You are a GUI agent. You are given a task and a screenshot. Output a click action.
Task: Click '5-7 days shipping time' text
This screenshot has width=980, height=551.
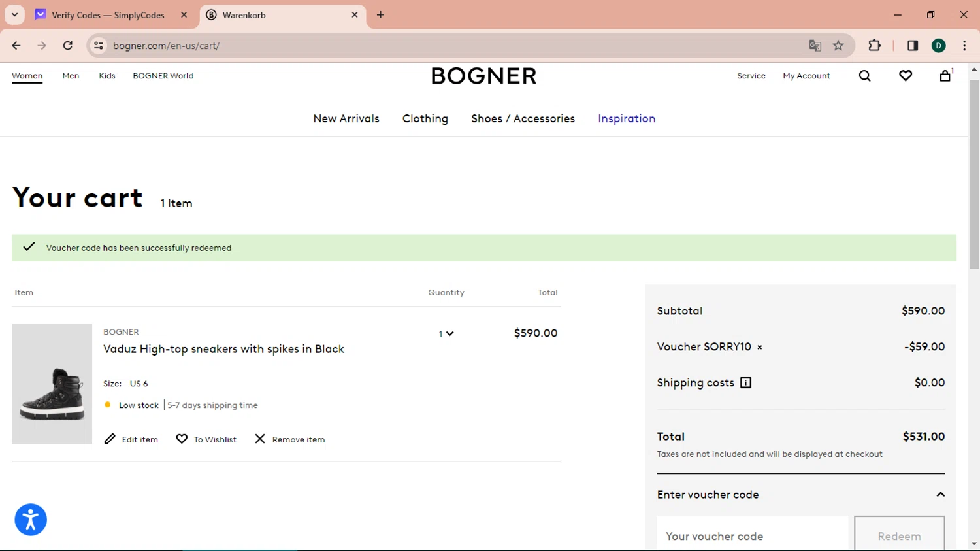pyautogui.click(x=212, y=405)
